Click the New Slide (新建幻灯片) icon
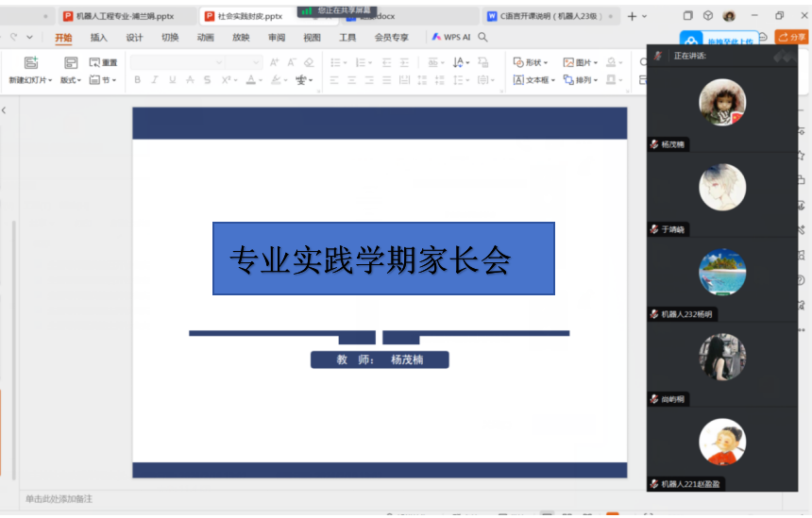The width and height of the screenshot is (812, 518). click(31, 63)
